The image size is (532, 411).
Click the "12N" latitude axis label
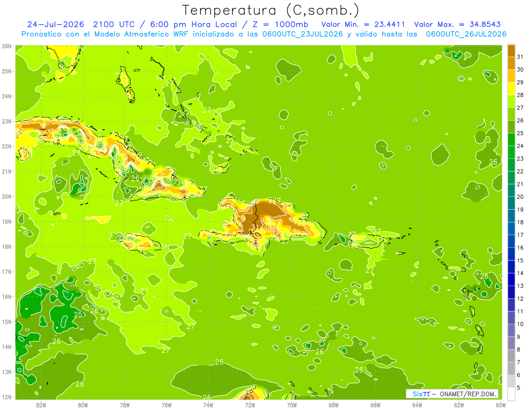point(6,397)
